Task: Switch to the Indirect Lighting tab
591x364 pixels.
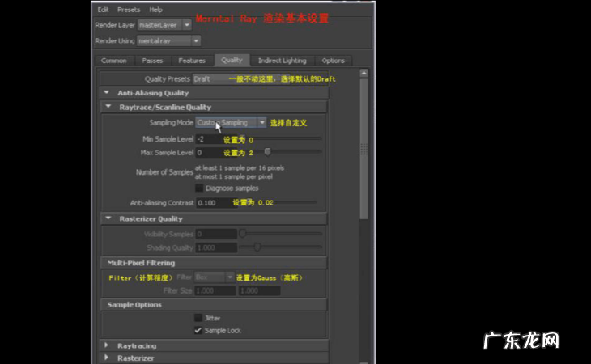Action: [x=282, y=61]
